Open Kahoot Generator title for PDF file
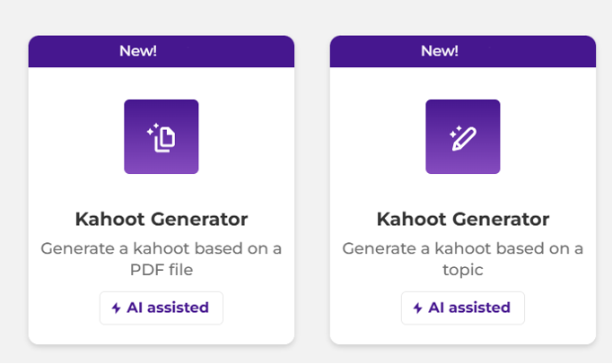Screen dimensions: 612x364 pos(161,219)
